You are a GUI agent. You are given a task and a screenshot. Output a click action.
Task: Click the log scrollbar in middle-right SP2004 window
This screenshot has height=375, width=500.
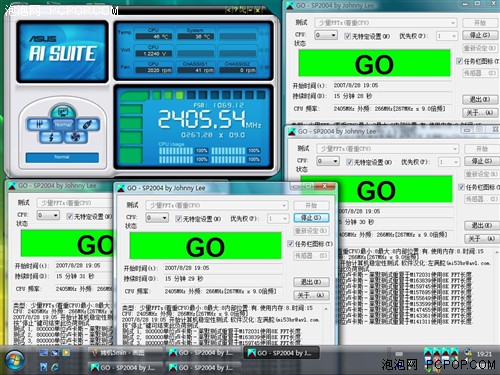(496, 297)
